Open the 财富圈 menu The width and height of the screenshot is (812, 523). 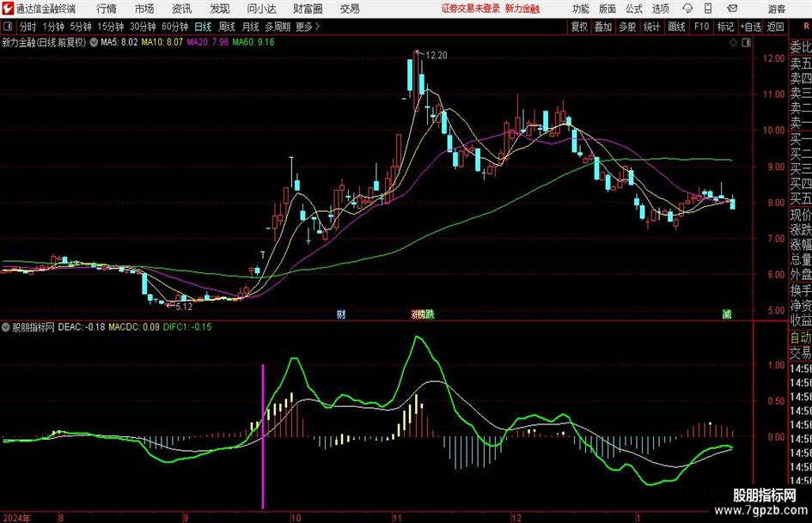[x=308, y=9]
